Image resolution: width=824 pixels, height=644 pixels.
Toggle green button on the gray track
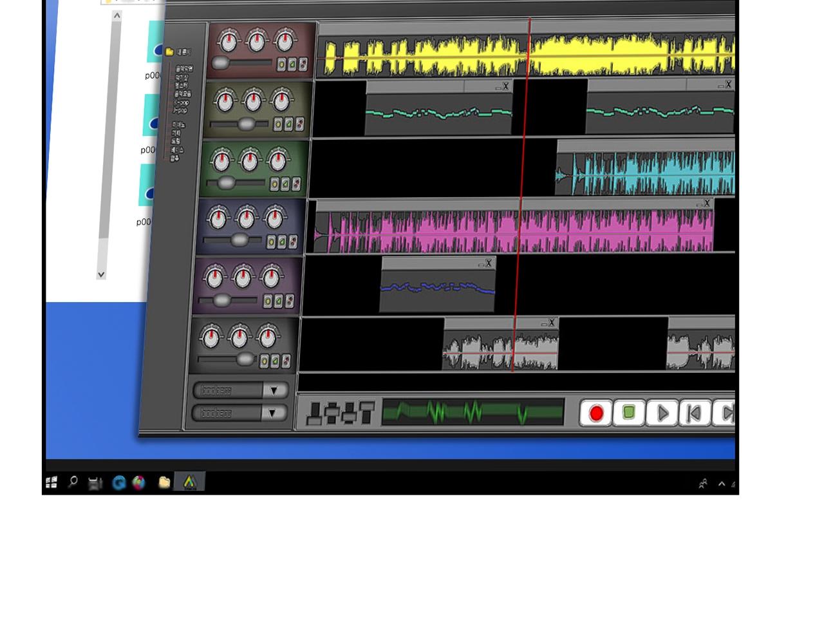point(275,362)
